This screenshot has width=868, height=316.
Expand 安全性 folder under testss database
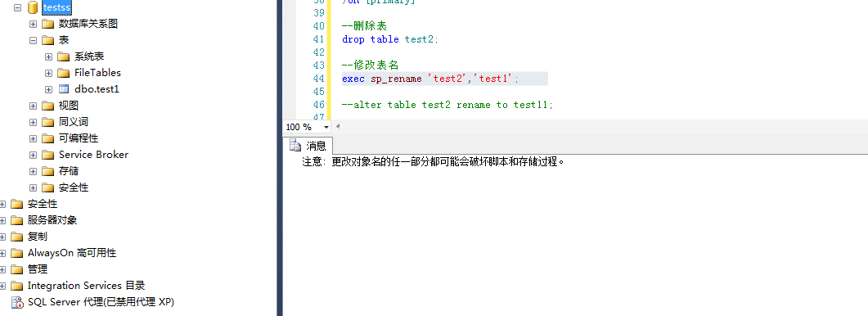(x=33, y=187)
